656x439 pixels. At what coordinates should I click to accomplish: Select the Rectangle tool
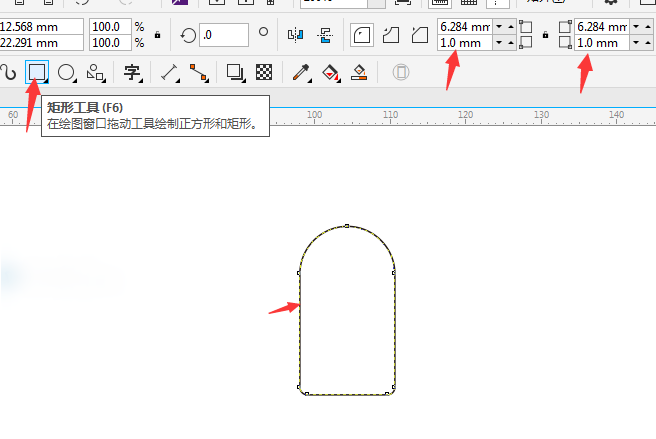pos(37,72)
